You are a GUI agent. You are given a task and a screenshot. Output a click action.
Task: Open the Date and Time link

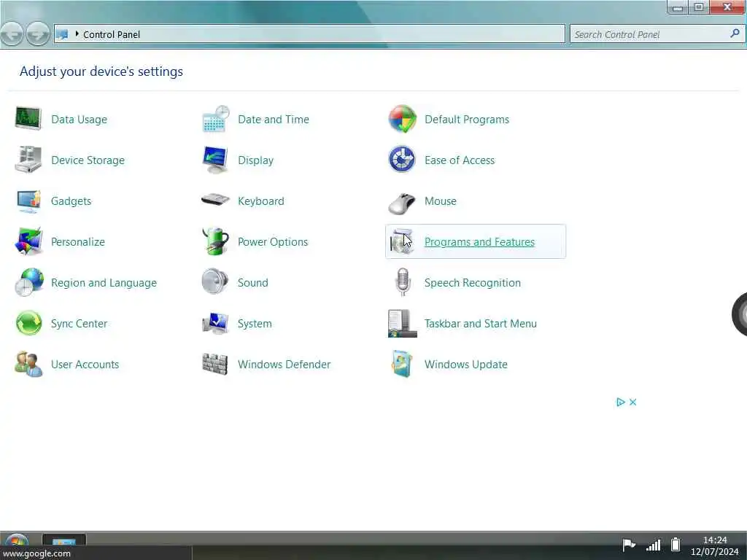(x=274, y=120)
